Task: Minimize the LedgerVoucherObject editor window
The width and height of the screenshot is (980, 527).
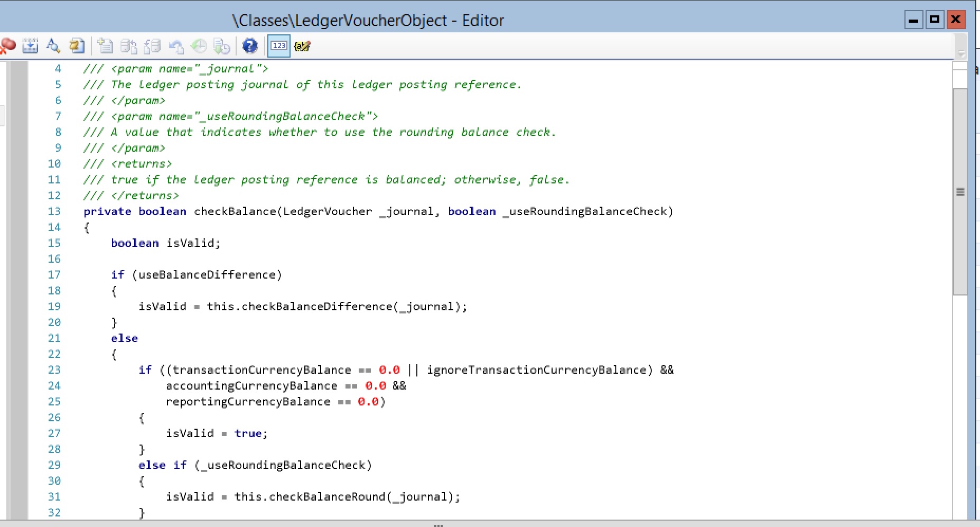Action: tap(913, 20)
